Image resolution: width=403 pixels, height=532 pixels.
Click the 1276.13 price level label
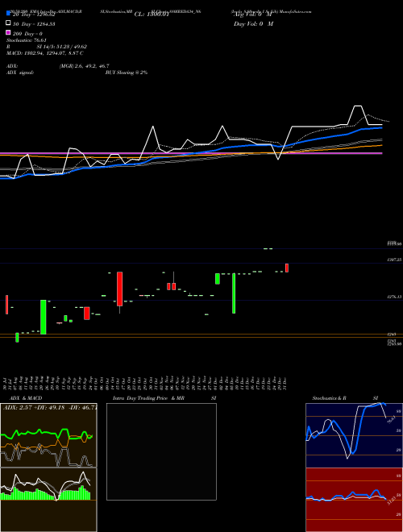coord(394,297)
